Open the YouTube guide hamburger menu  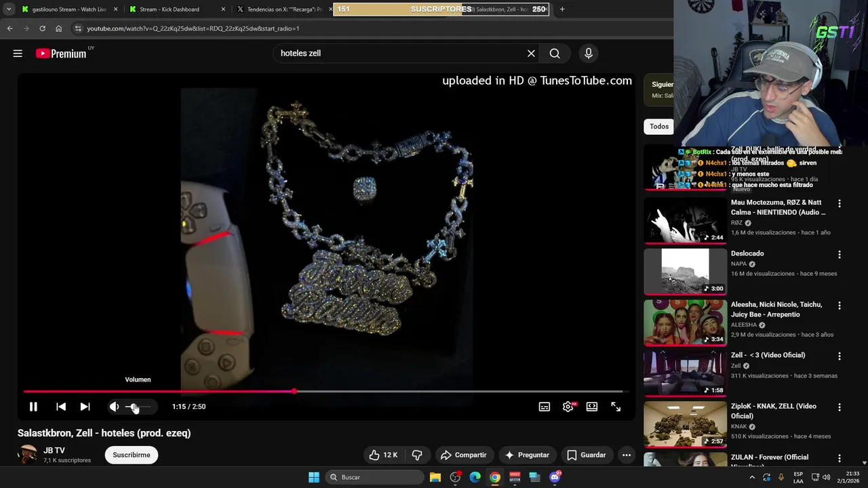pos(18,54)
